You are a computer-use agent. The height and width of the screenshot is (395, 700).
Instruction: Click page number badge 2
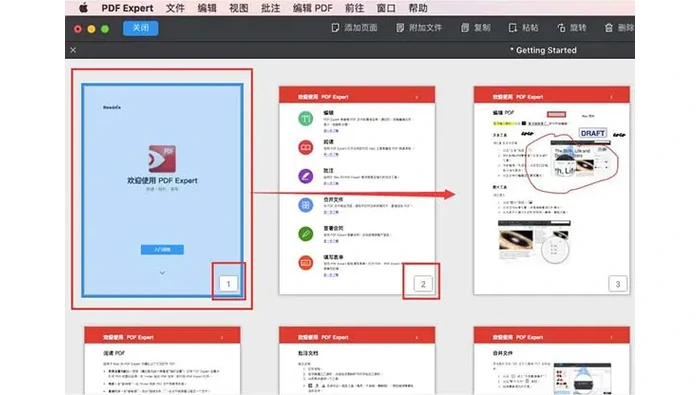pos(423,284)
